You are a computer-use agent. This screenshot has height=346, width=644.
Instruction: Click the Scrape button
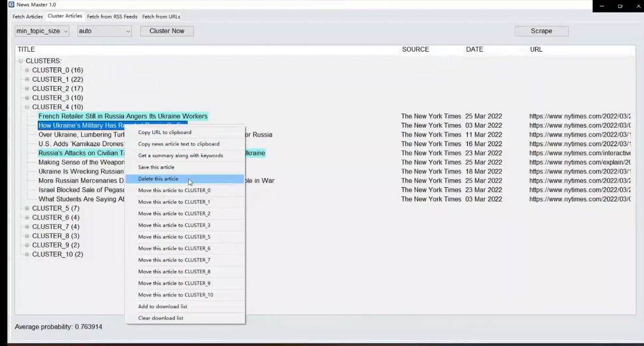click(541, 31)
